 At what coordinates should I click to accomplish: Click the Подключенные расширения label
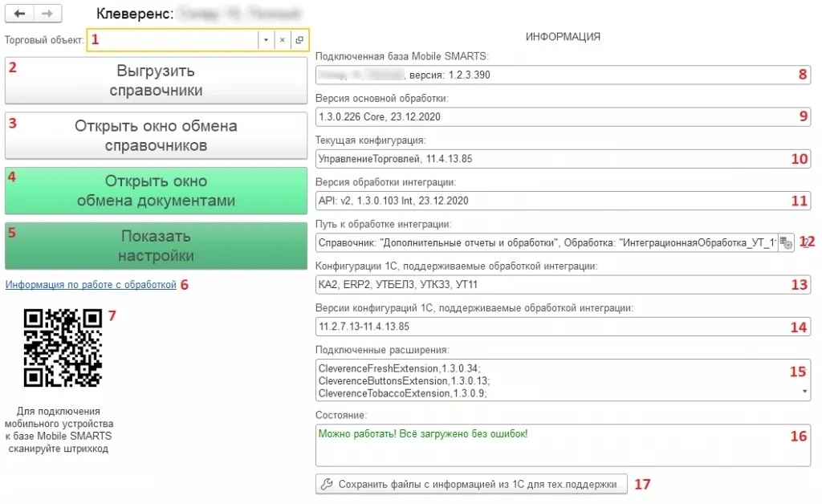tap(382, 350)
